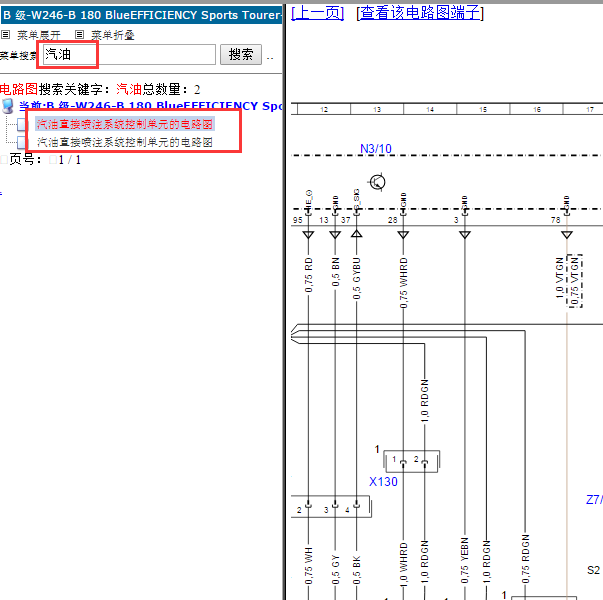Screen dimensions: 603x600
Task: Click the S2 component label
Action: (x=594, y=570)
